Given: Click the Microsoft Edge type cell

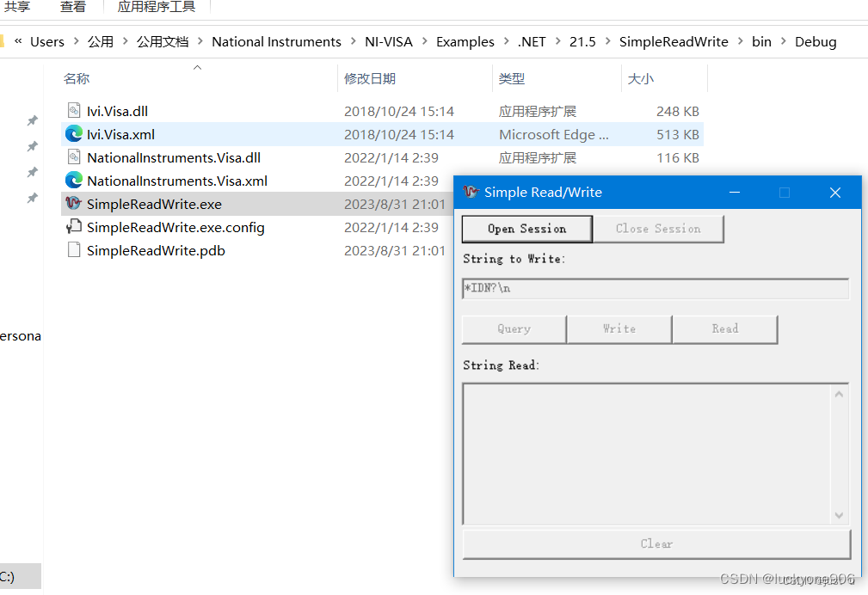Looking at the screenshot, I should tap(553, 134).
